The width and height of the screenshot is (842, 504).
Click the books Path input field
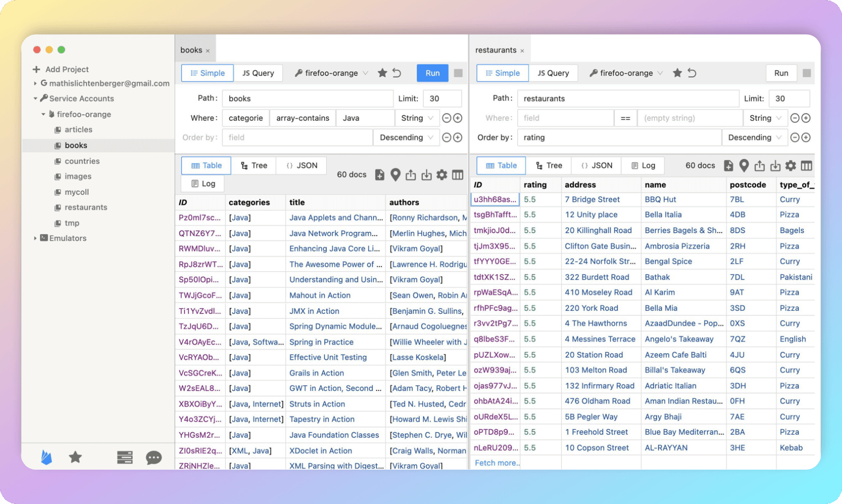coord(307,98)
